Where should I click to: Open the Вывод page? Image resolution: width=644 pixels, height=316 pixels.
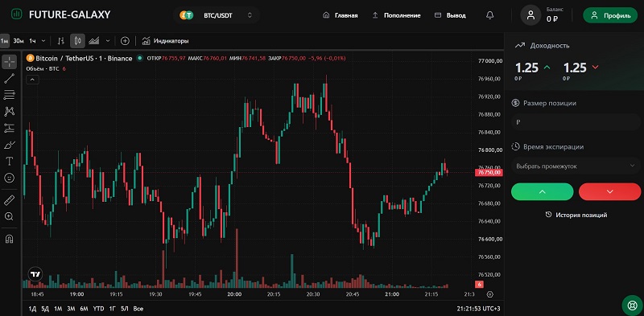pos(450,15)
